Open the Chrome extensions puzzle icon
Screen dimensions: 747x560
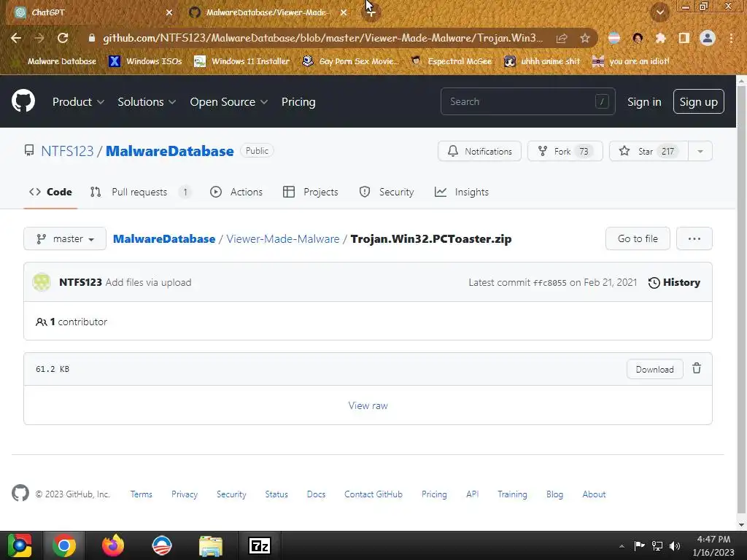pyautogui.click(x=660, y=38)
